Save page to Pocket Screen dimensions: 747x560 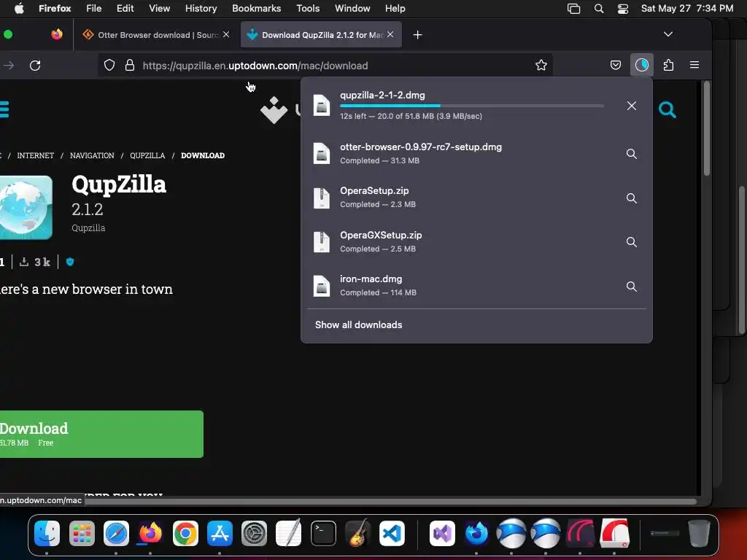(x=616, y=65)
